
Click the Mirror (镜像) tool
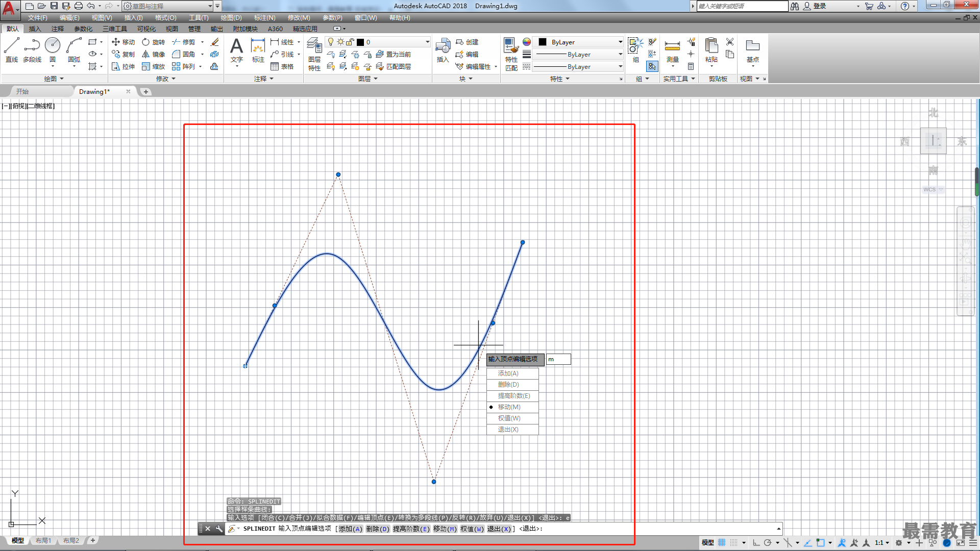[x=154, y=54]
